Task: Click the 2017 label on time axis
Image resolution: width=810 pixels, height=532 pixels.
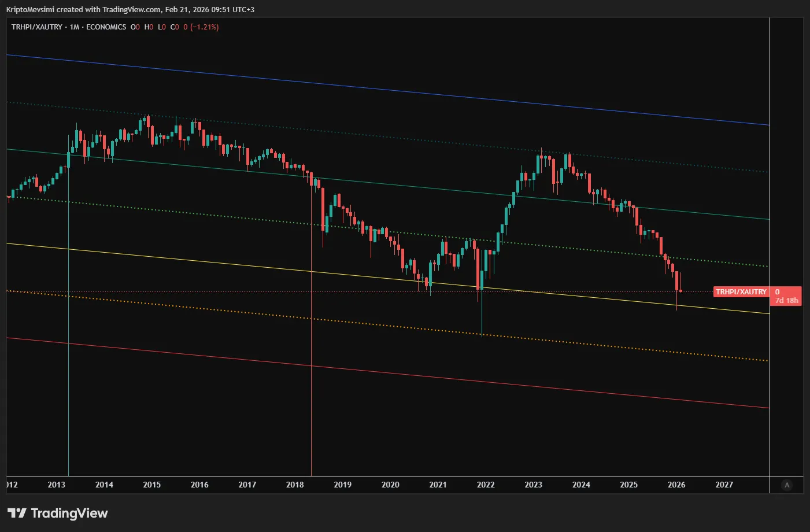Action: pos(247,485)
